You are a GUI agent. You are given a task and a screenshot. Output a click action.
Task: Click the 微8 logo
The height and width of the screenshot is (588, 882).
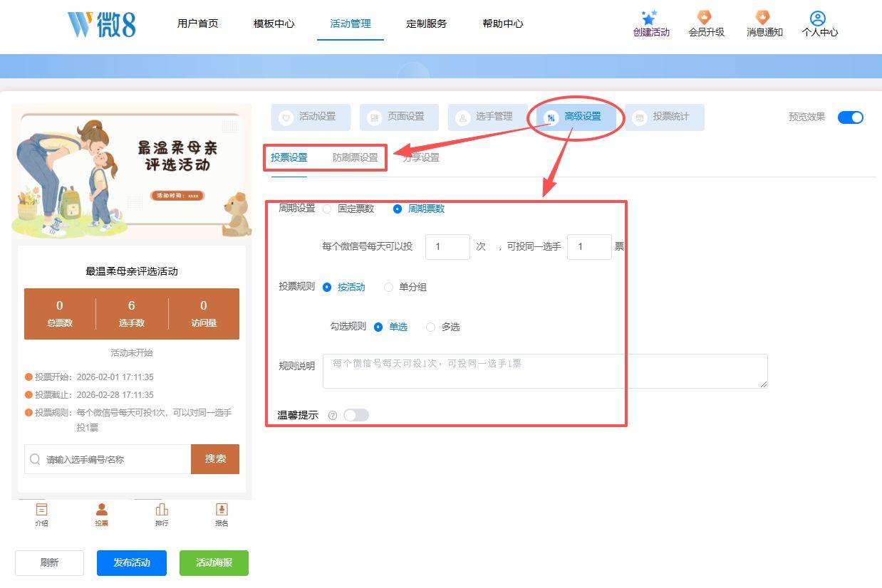pyautogui.click(x=101, y=24)
